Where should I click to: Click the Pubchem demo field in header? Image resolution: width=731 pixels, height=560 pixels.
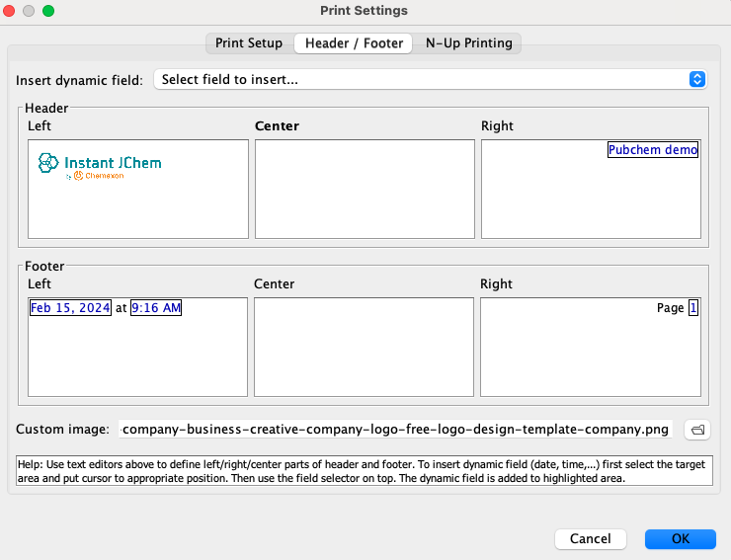pyautogui.click(x=653, y=150)
